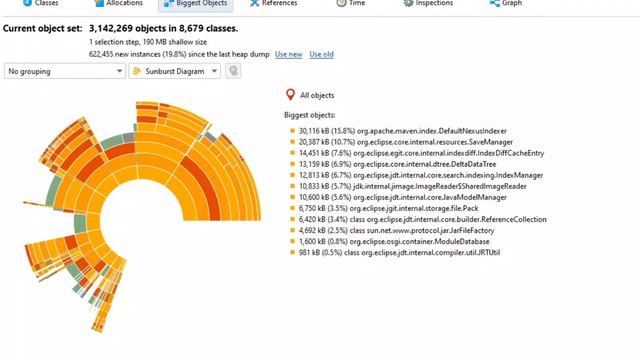
Task: Switch to the Graph tab
Action: (x=505, y=3)
